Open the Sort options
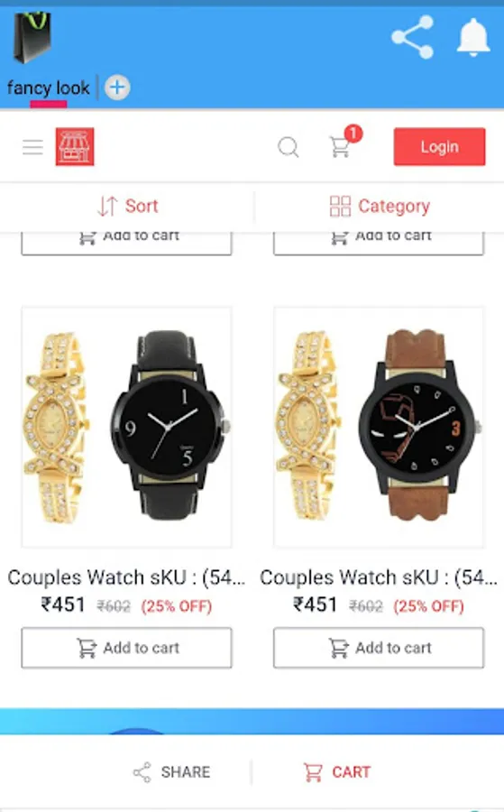 point(128,206)
